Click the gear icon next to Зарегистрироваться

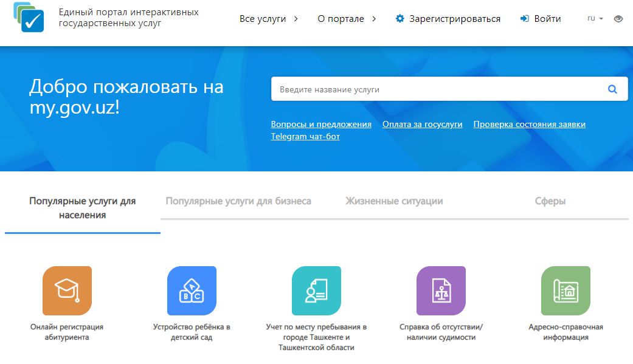400,19
